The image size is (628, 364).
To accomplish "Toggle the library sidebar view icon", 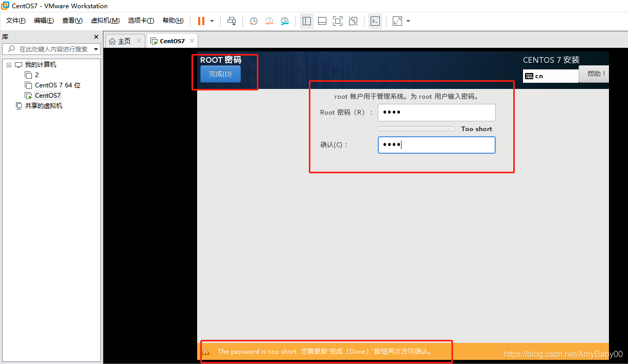I will pyautogui.click(x=307, y=21).
